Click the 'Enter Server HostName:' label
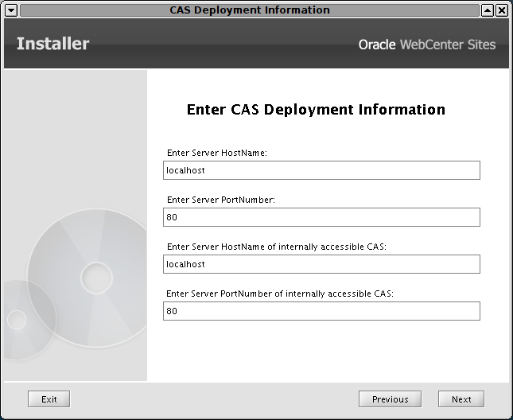 tap(217, 153)
